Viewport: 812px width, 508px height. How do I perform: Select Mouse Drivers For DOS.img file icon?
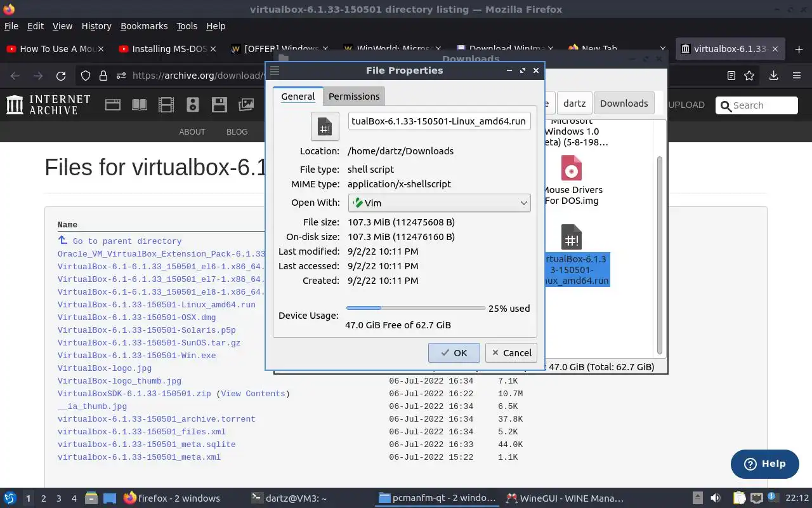(572, 169)
